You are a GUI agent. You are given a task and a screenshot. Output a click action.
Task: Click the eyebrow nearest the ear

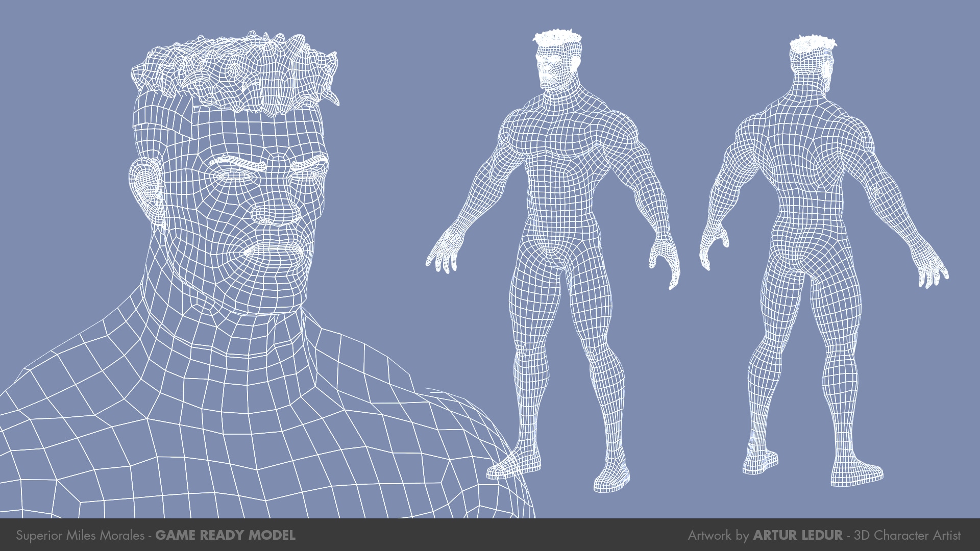coord(236,163)
